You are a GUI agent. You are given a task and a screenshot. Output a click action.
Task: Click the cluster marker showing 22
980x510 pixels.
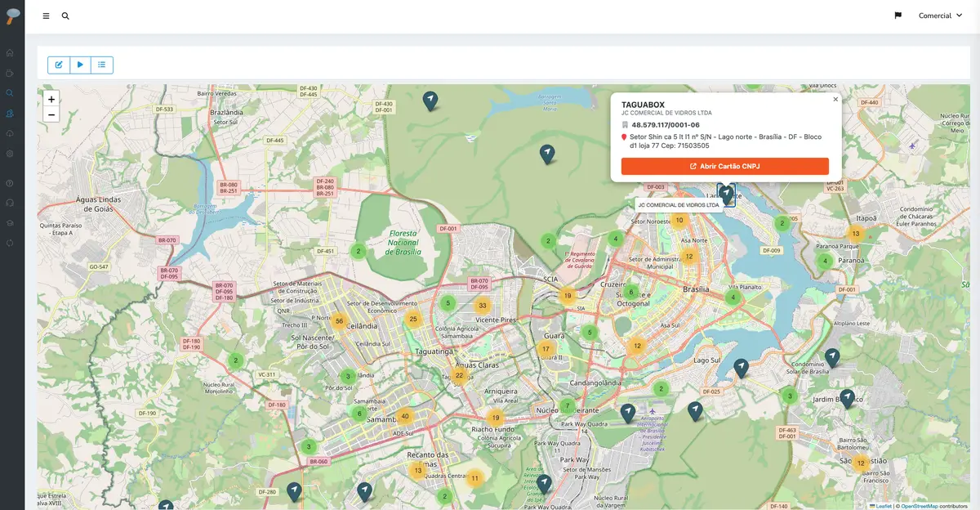point(459,376)
